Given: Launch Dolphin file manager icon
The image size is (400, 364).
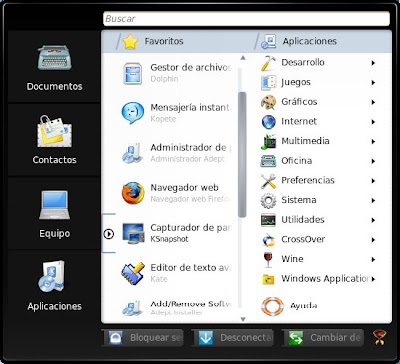Looking at the screenshot, I should (133, 73).
